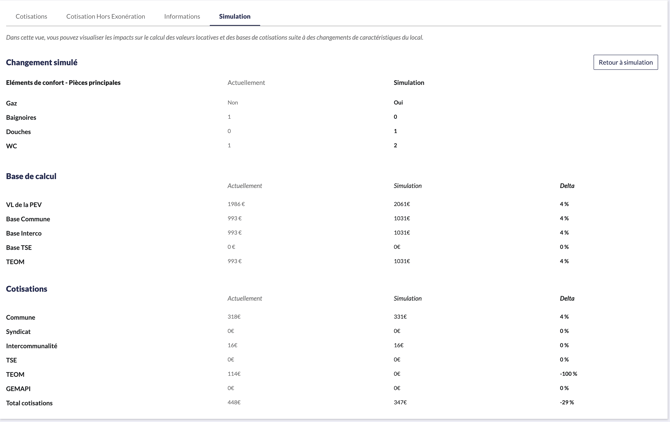The width and height of the screenshot is (670, 422).
Task: Click the VL de la PEV label
Action: point(24,204)
